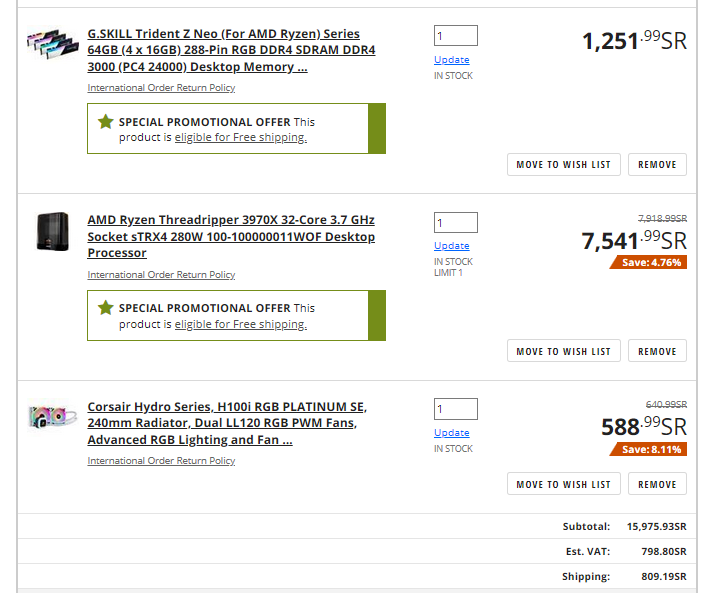The width and height of the screenshot is (705, 593).
Task: Remove Threadripper processor from cart
Action: point(657,351)
